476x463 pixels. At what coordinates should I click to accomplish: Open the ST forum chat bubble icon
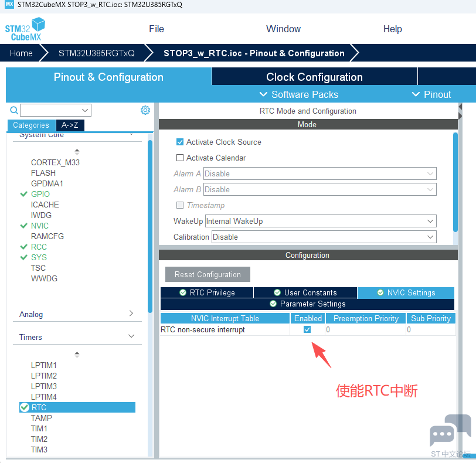(x=450, y=430)
